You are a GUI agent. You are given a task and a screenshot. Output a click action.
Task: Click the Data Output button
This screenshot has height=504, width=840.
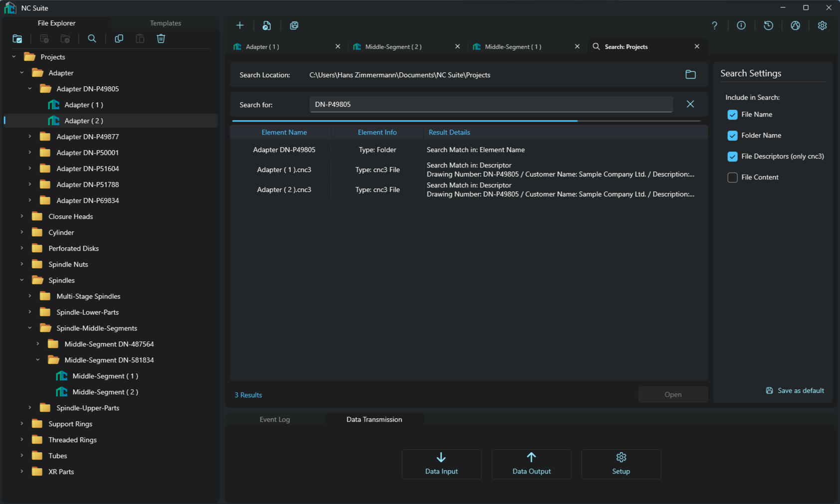pyautogui.click(x=531, y=464)
